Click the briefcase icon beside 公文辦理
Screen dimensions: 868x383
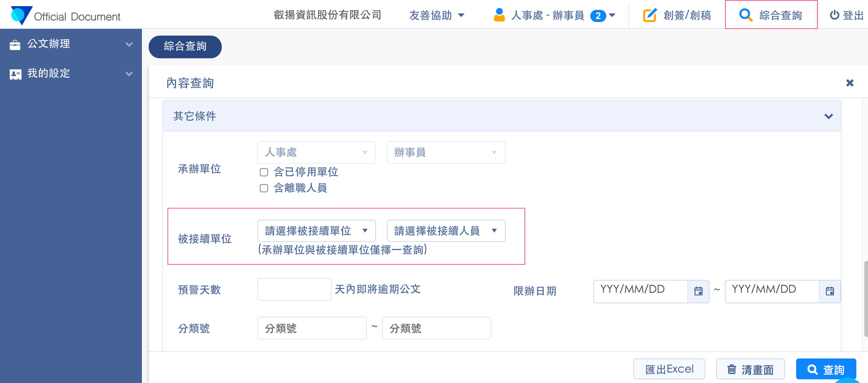[x=15, y=44]
